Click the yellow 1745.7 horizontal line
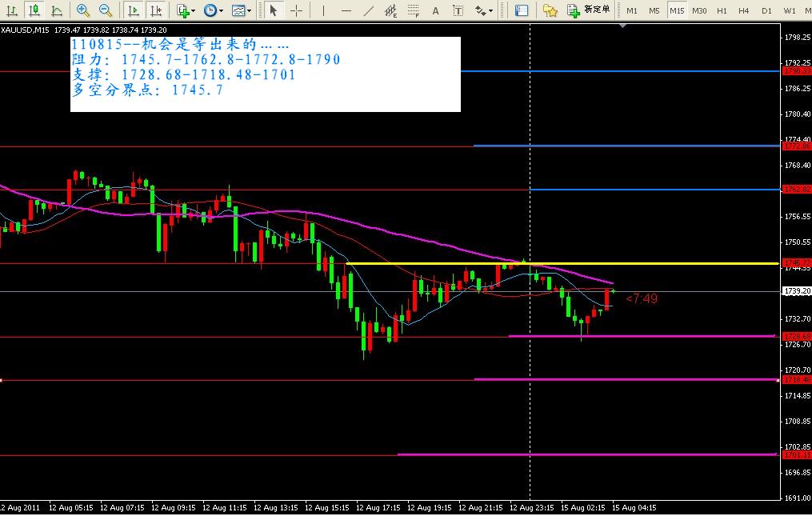Image resolution: width=812 pixels, height=516 pixels. (560, 263)
